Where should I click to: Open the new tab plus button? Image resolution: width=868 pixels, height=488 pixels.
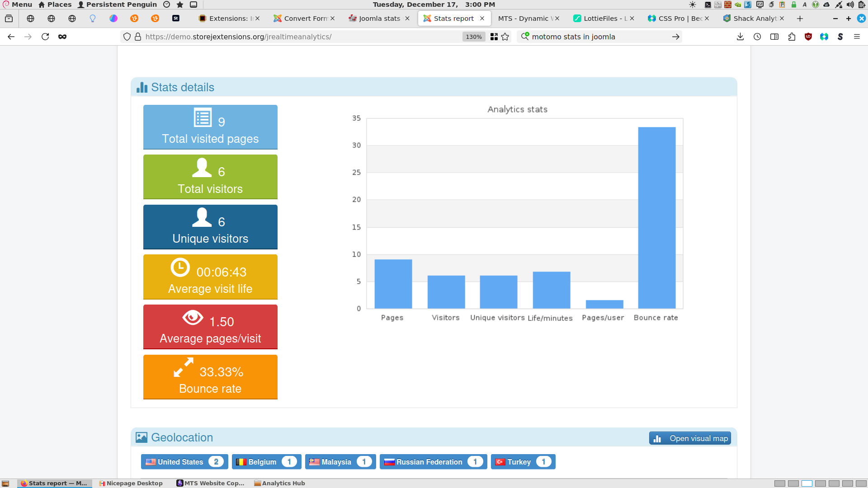(800, 19)
